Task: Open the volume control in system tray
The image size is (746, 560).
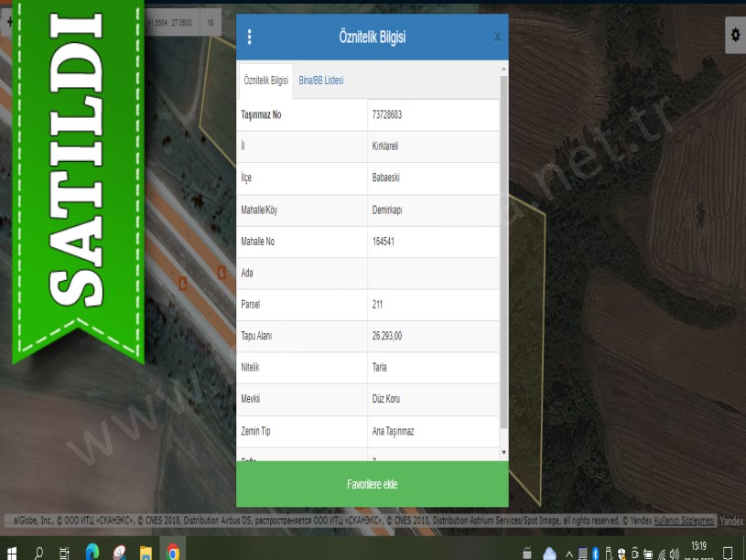Action: pos(675,554)
